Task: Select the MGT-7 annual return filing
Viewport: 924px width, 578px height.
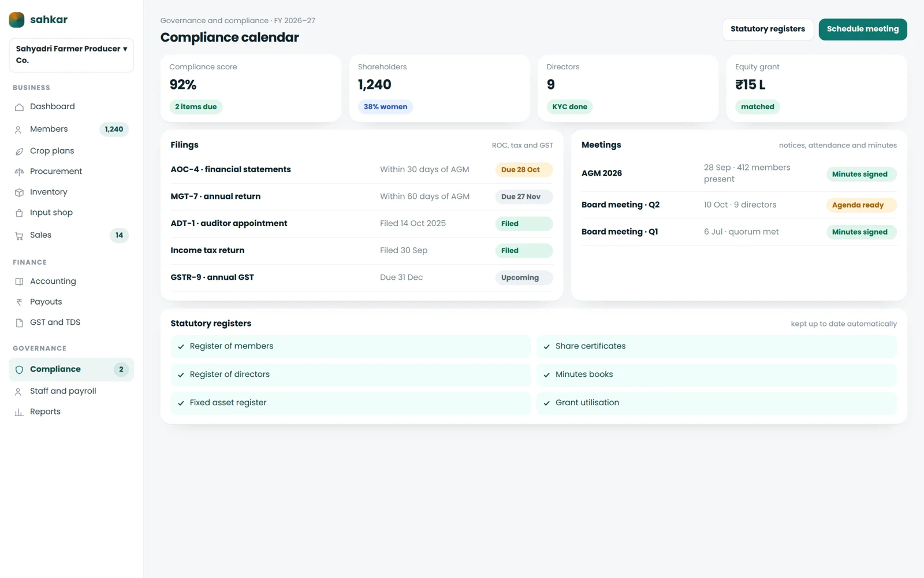Action: click(362, 197)
